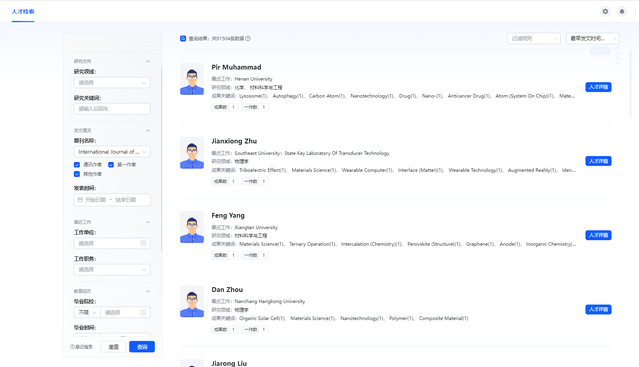Click 成果数 tag for Pir Muhammad
This screenshot has width=639, height=367.
tap(225, 107)
